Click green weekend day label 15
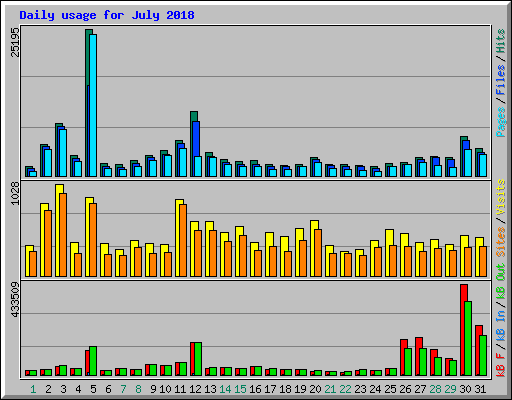512x400 pixels. point(240,389)
